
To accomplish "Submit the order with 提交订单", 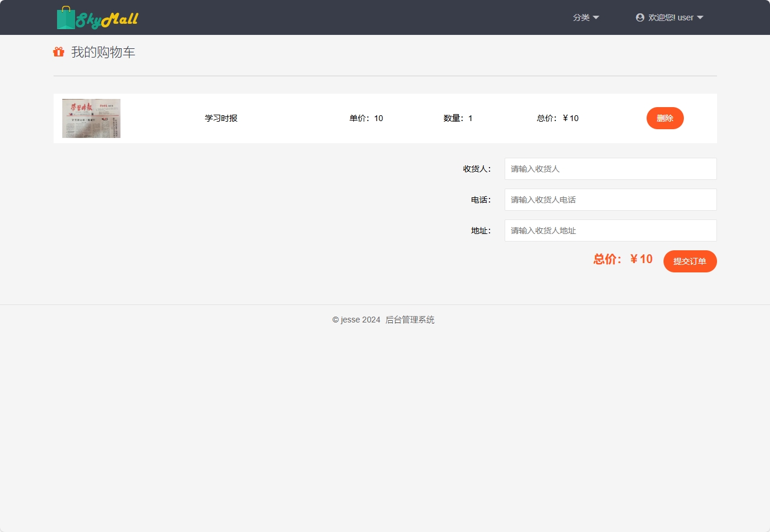I will (690, 261).
